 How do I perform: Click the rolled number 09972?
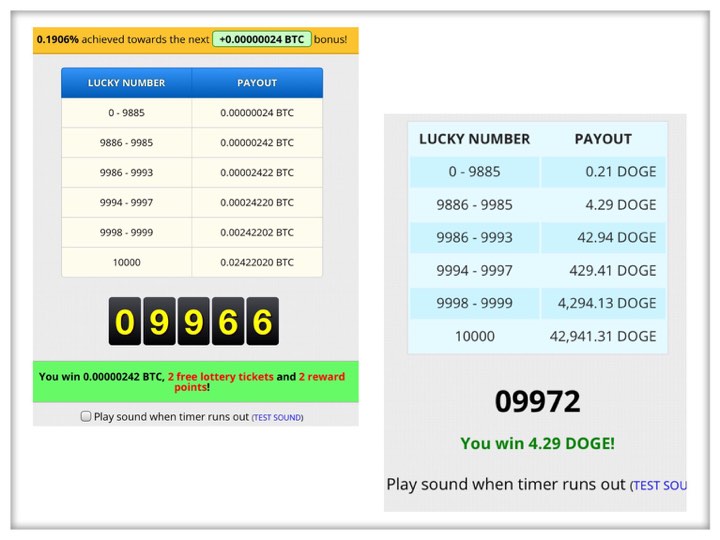[x=537, y=401]
